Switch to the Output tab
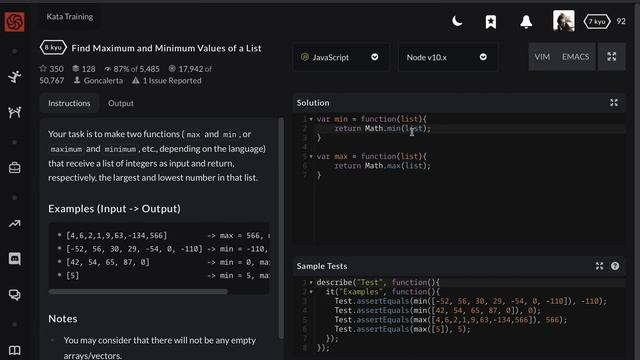This screenshot has width=640, height=360. coord(121,103)
